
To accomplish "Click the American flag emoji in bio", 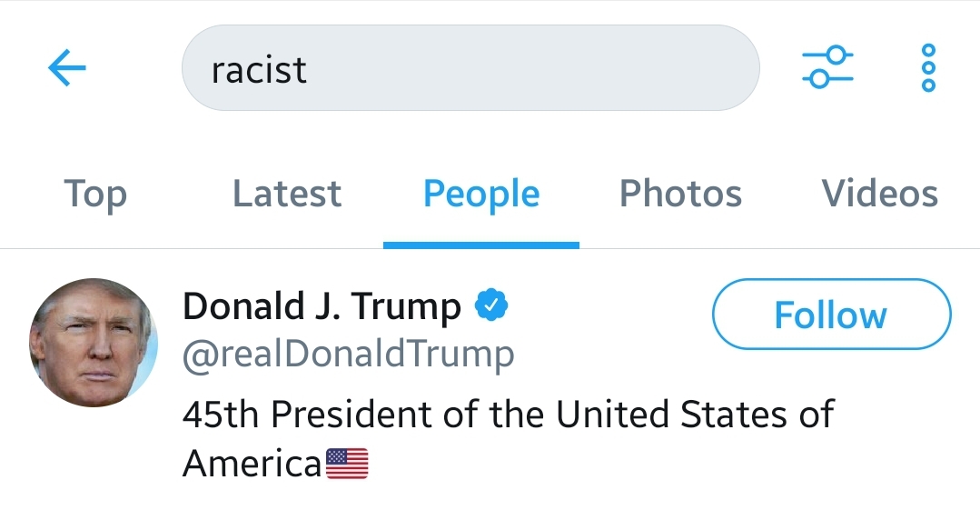I will click(x=347, y=464).
